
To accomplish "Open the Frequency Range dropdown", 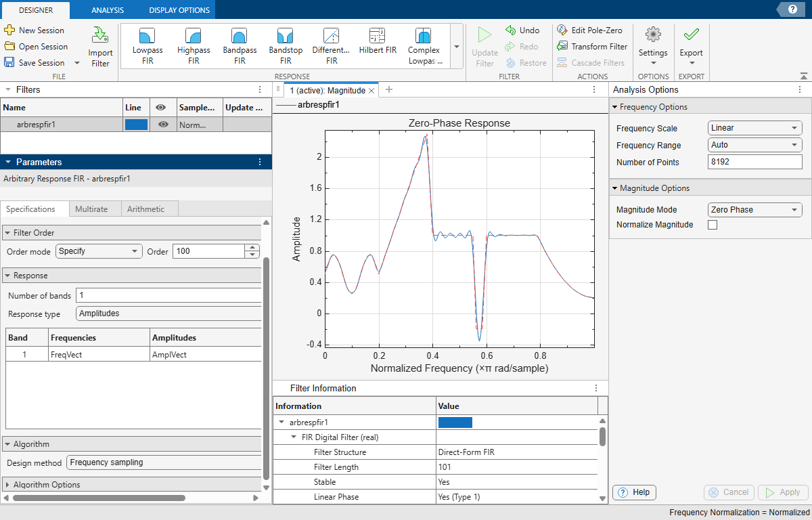I will 754,145.
